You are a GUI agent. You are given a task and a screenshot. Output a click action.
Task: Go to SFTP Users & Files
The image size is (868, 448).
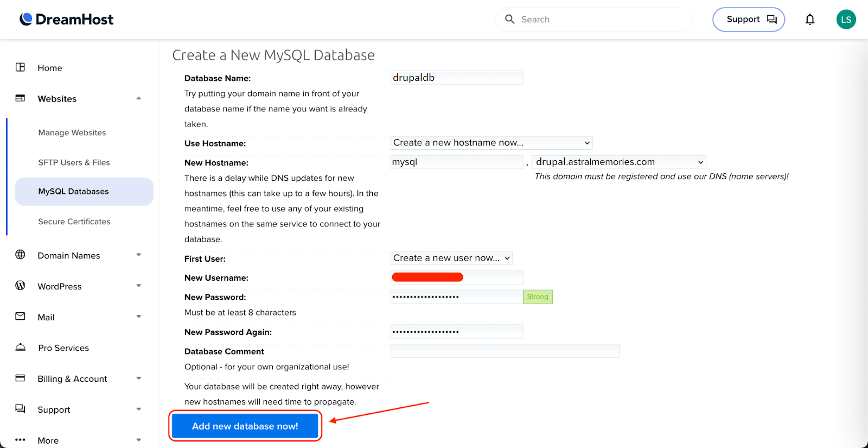point(74,162)
